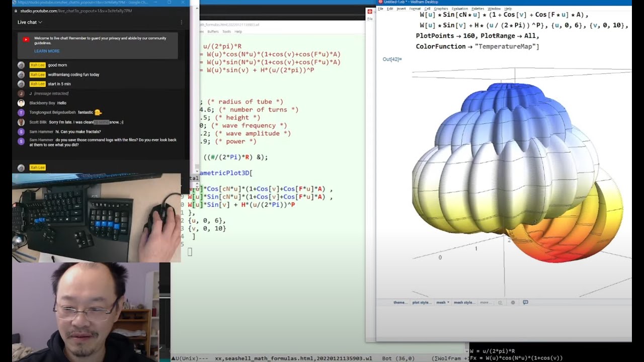Click Xah Lee badge on 'start in 5 min'

pos(37,84)
